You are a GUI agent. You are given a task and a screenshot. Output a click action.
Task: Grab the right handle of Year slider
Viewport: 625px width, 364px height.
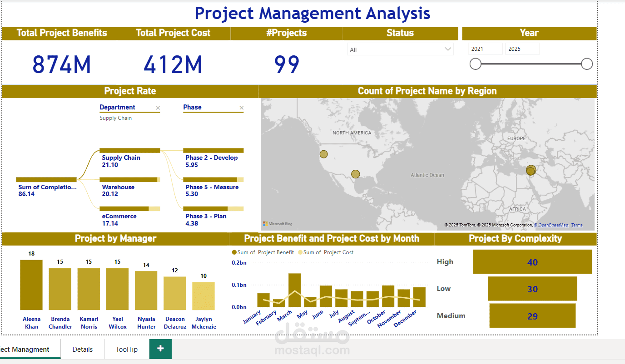587,64
